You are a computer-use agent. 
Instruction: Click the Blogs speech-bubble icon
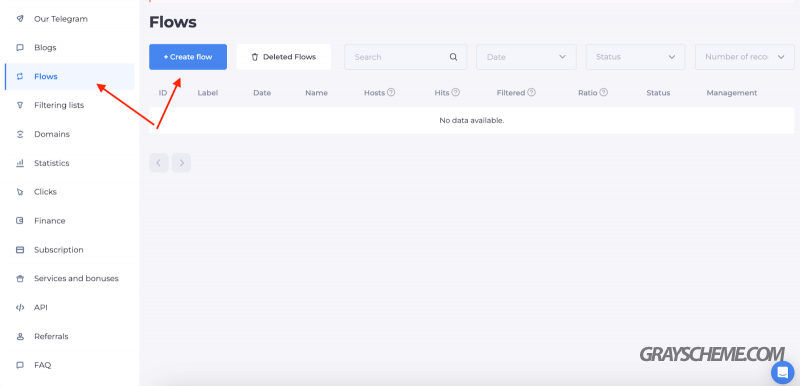tap(20, 47)
